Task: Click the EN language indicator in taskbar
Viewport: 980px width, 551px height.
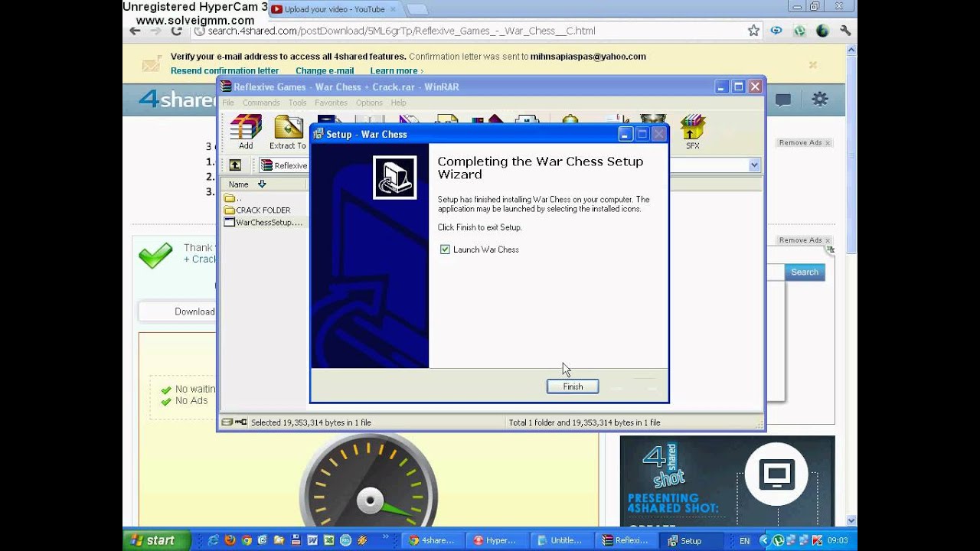Action: [x=744, y=540]
